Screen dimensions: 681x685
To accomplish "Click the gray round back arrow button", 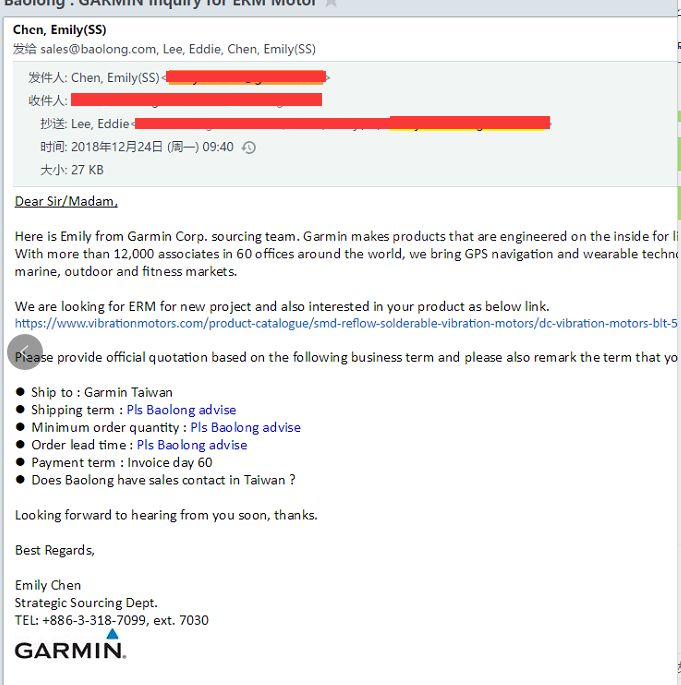I will point(25,352).
